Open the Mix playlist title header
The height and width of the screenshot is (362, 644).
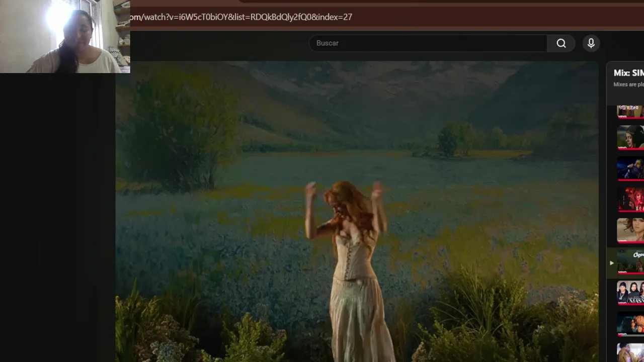click(628, 73)
